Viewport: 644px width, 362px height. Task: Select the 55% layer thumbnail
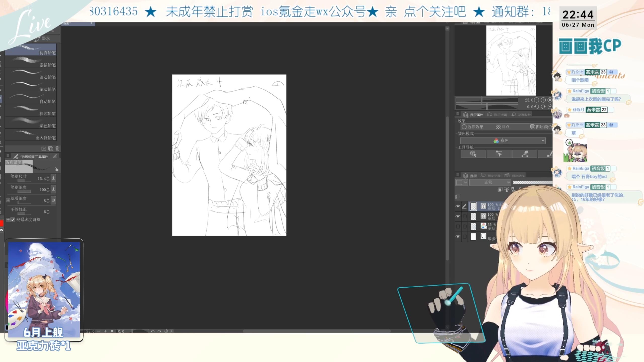(x=473, y=227)
